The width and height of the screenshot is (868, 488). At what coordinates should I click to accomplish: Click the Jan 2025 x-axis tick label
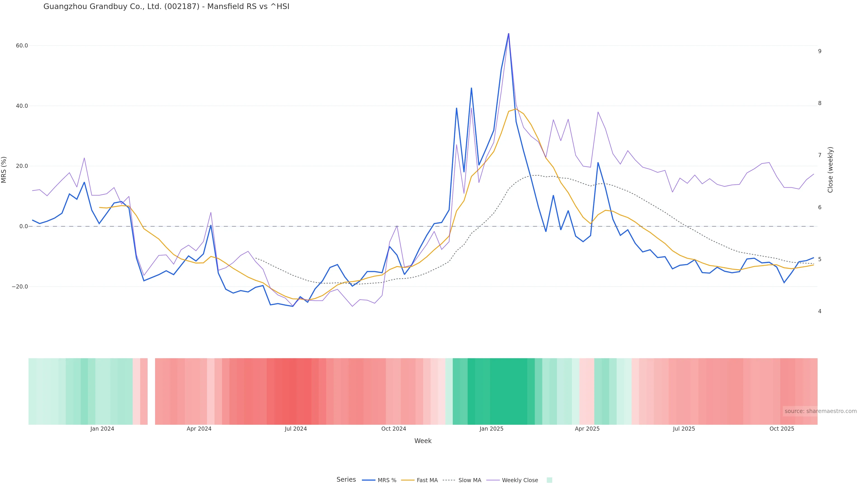click(491, 429)
